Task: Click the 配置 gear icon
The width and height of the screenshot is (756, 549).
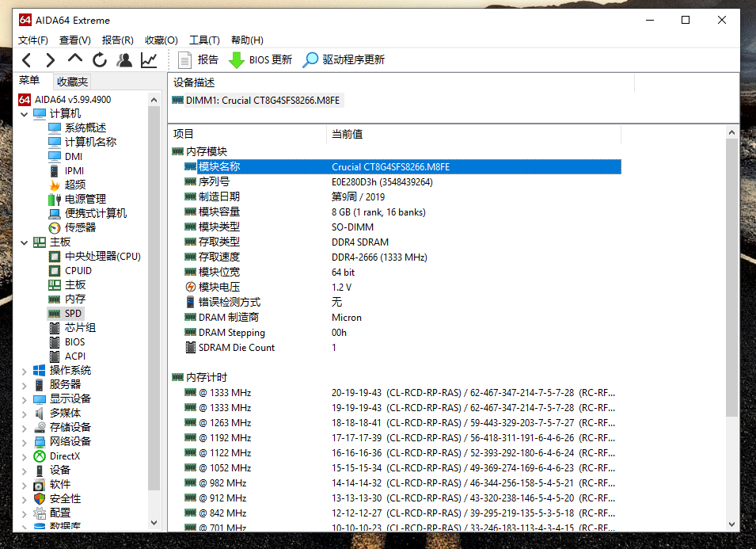Action: click(x=40, y=513)
